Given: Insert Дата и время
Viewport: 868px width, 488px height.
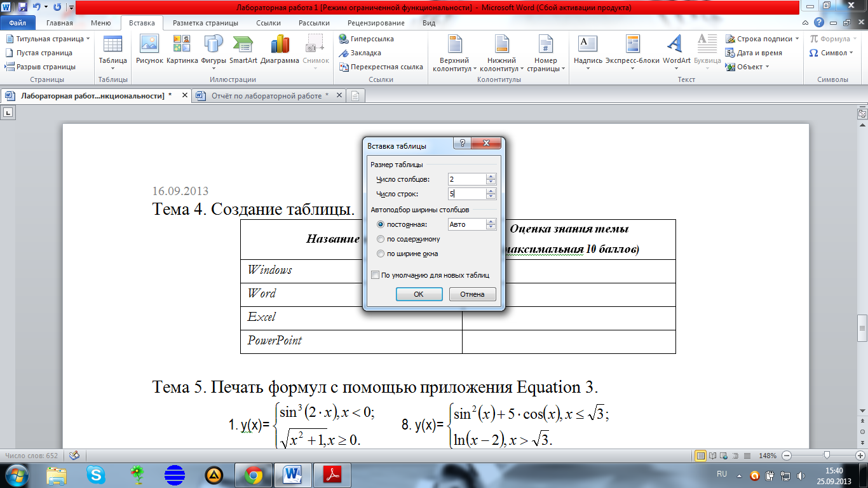Looking at the screenshot, I should coord(754,53).
